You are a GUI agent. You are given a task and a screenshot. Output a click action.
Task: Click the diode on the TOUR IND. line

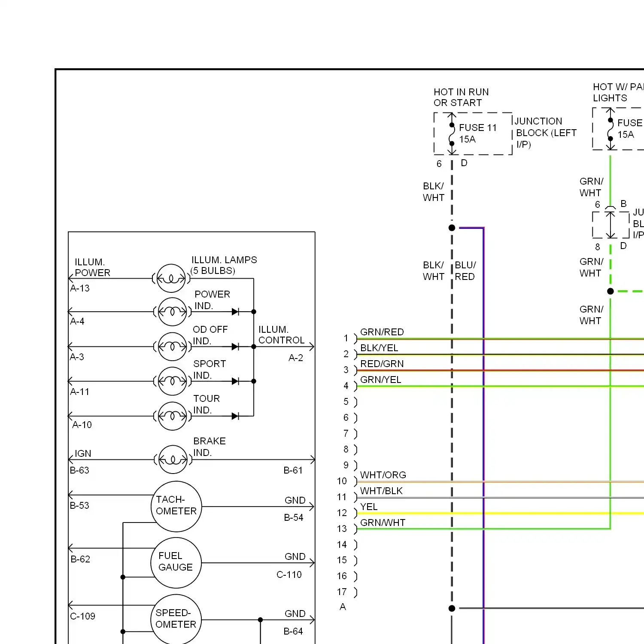point(235,416)
